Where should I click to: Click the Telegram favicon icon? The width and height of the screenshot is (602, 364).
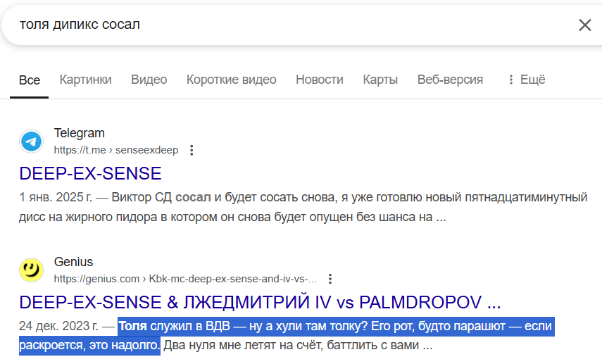click(31, 142)
